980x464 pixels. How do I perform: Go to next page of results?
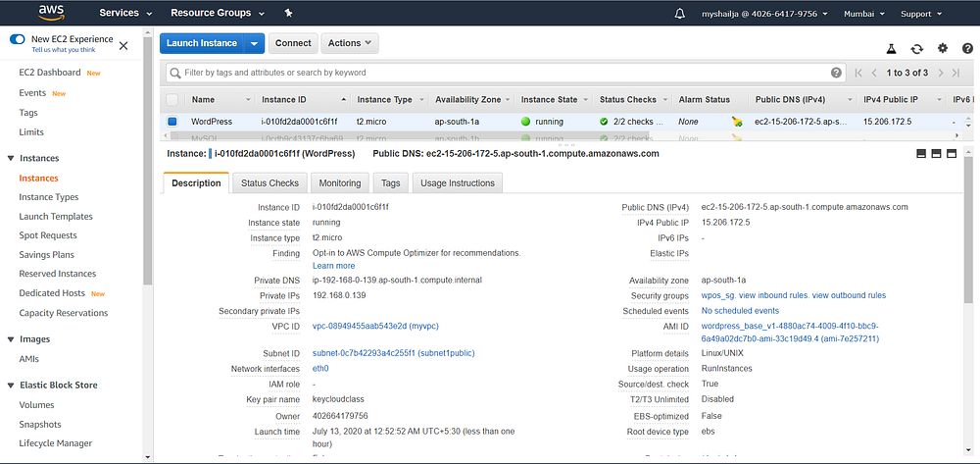click(940, 73)
